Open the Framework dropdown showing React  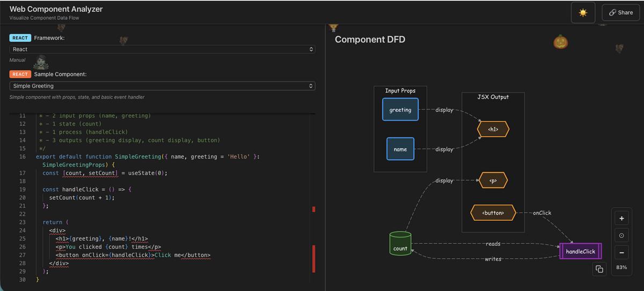coord(162,49)
